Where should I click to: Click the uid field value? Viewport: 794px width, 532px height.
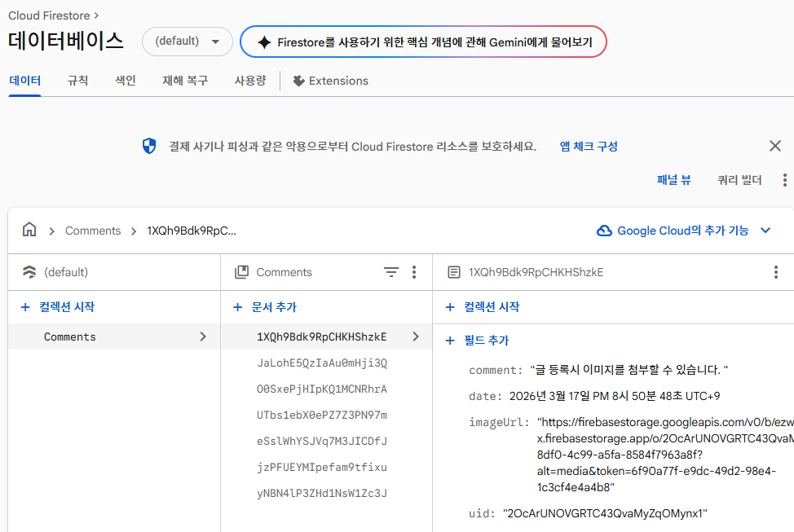[605, 513]
